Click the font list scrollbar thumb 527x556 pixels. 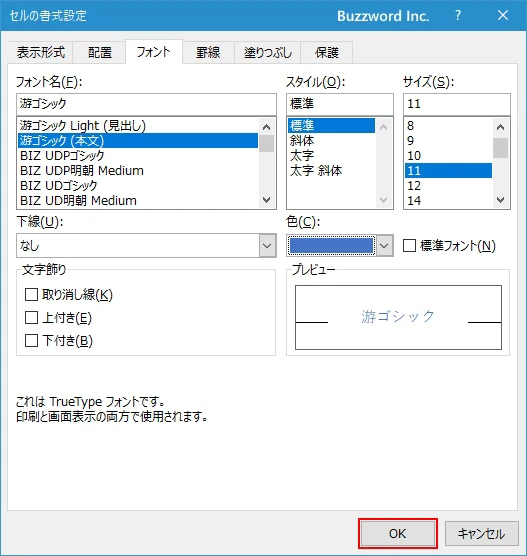[266, 143]
